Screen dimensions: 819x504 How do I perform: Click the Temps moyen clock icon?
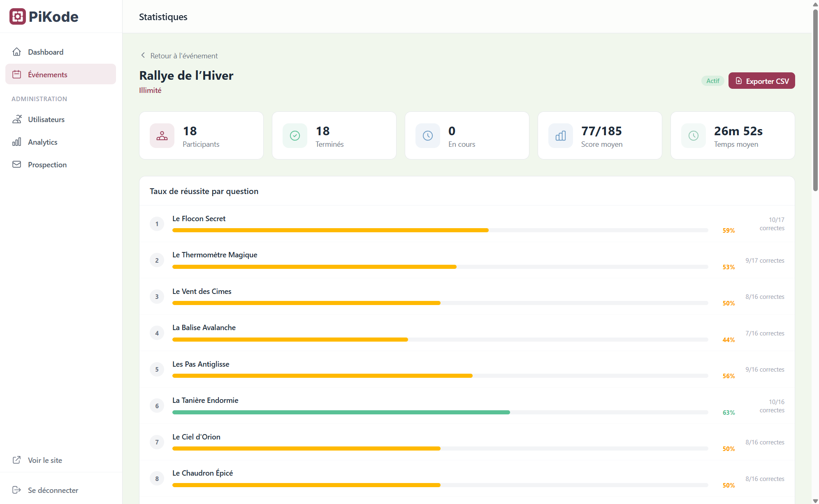point(694,136)
